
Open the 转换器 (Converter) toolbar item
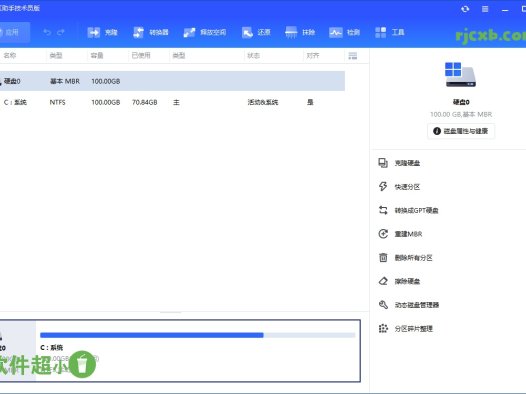pos(151,32)
